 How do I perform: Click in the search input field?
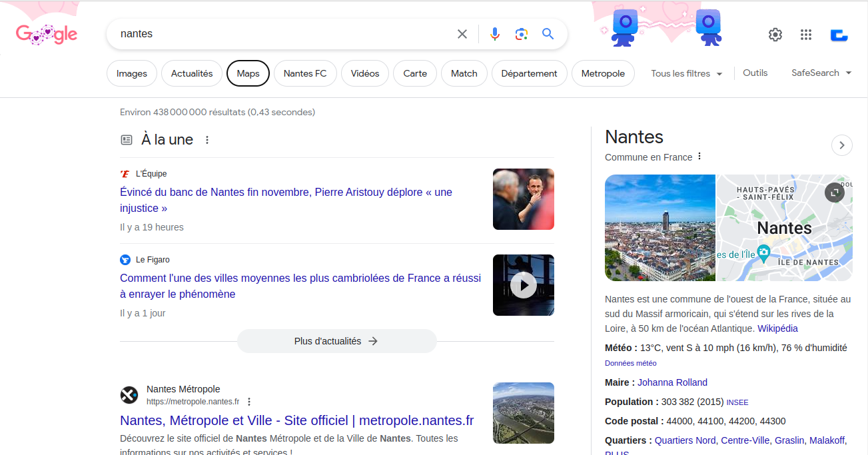(x=280, y=34)
